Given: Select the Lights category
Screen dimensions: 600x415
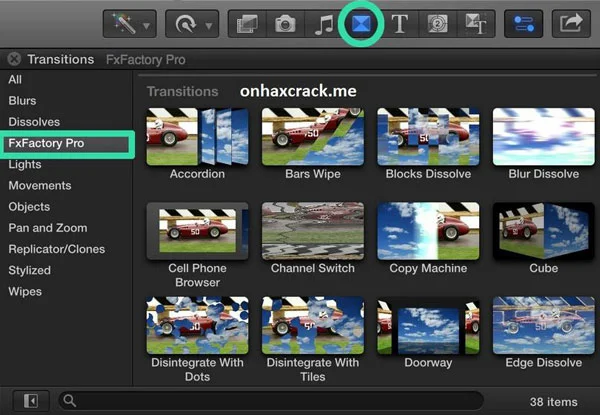Looking at the screenshot, I should click(25, 164).
